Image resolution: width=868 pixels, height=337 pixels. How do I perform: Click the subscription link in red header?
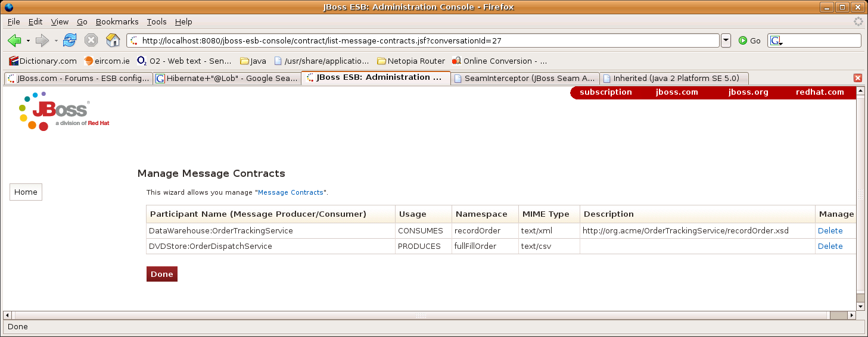[x=606, y=92]
